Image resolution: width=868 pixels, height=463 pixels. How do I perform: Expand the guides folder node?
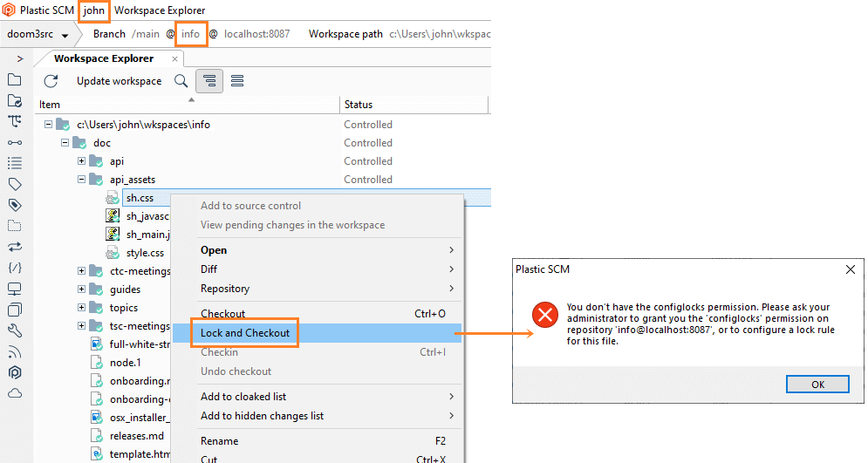(x=81, y=289)
